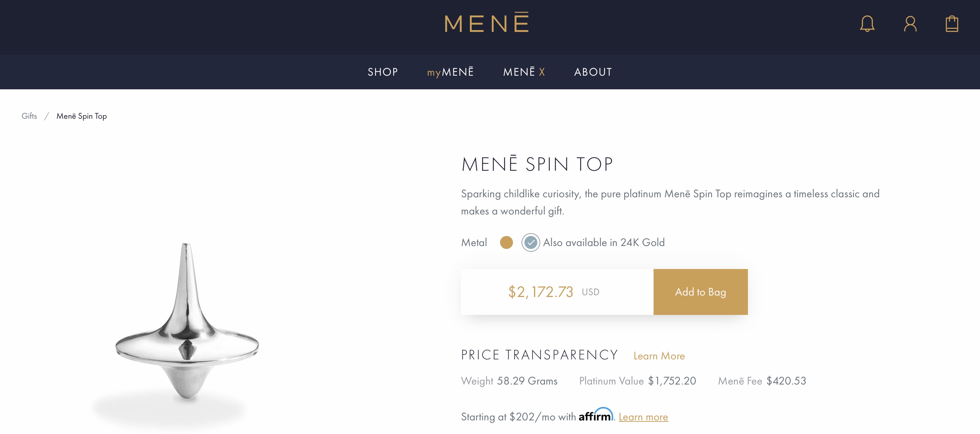Select the gold metal swatch
Screen dimensions: 980x434
point(506,242)
